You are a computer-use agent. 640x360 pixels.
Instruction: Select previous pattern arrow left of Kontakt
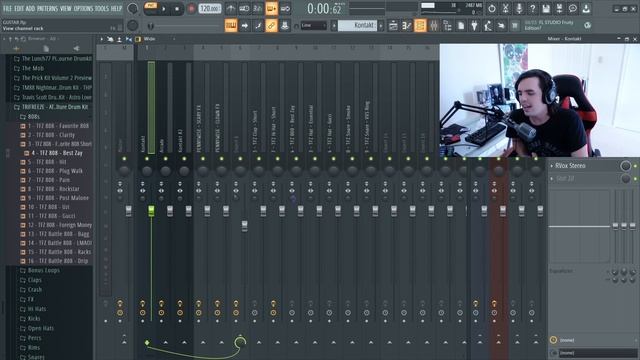point(334,25)
